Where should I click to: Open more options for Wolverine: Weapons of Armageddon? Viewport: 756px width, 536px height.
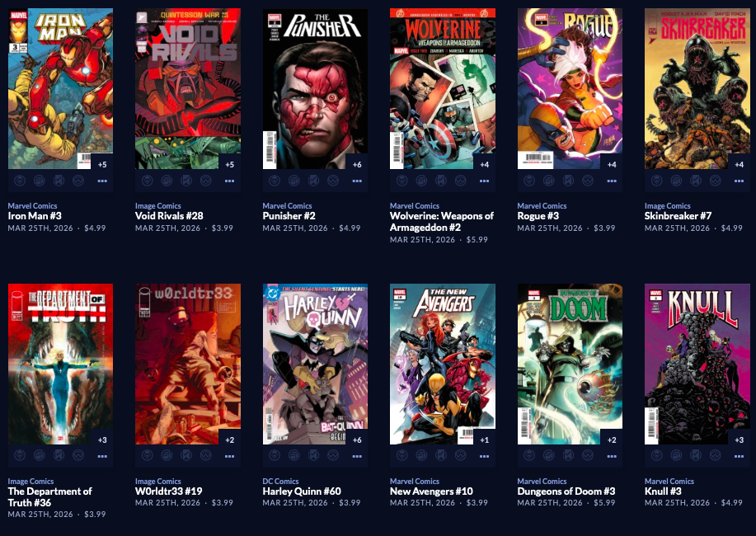(484, 181)
